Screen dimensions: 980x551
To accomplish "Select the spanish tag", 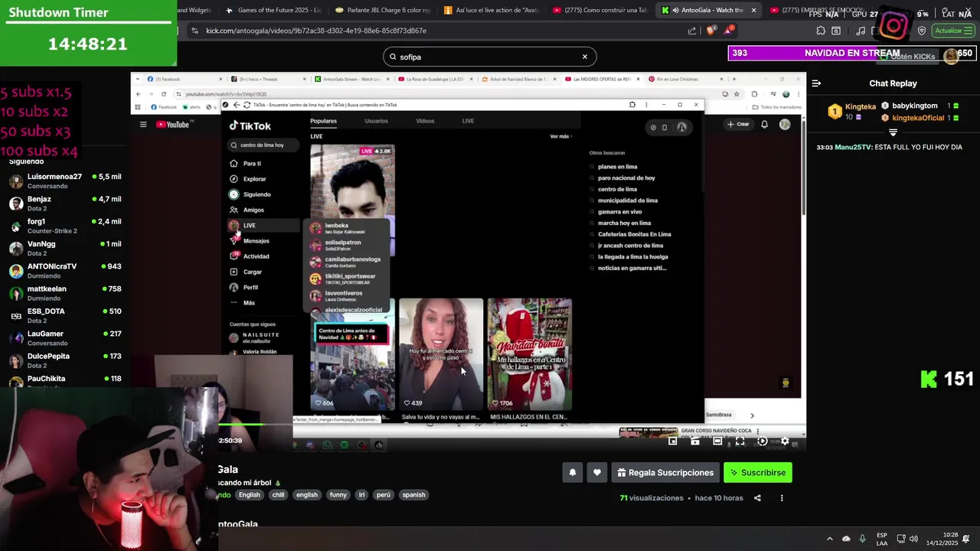I will pos(413,494).
